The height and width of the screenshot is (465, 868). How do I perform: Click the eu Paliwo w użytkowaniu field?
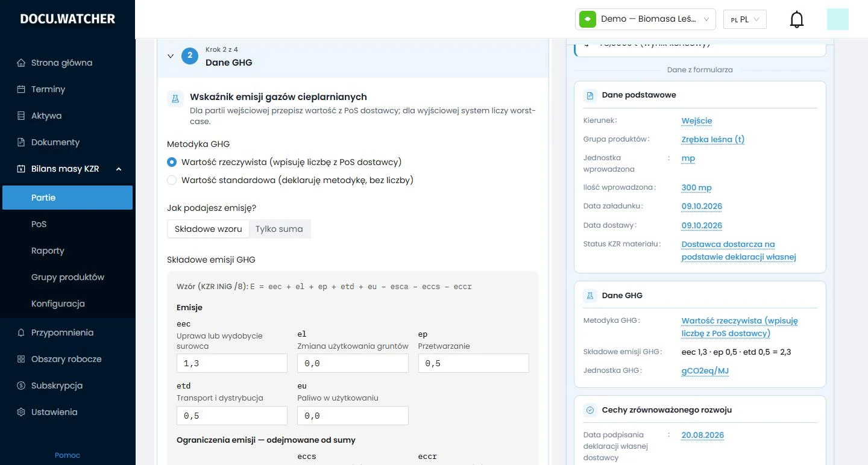353,416
